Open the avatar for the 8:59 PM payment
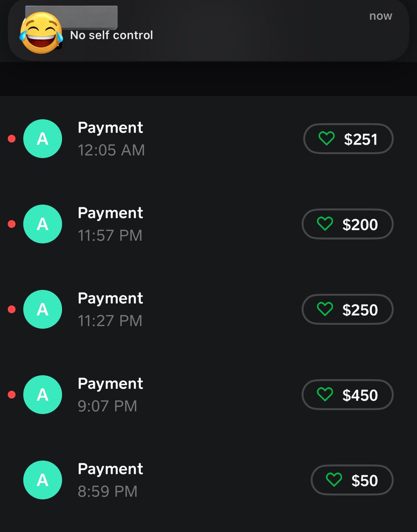Image resolution: width=417 pixels, height=532 pixels. 43,480
